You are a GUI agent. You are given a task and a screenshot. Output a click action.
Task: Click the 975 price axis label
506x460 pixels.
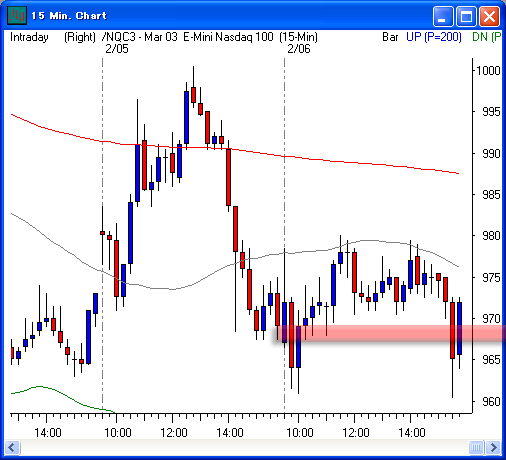[491, 277]
